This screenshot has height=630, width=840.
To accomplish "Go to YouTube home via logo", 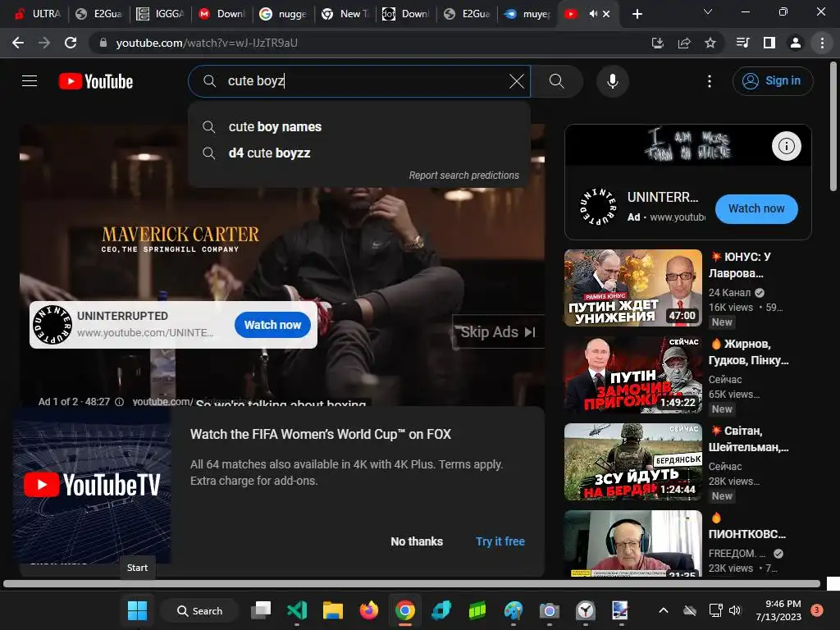I will pos(96,81).
